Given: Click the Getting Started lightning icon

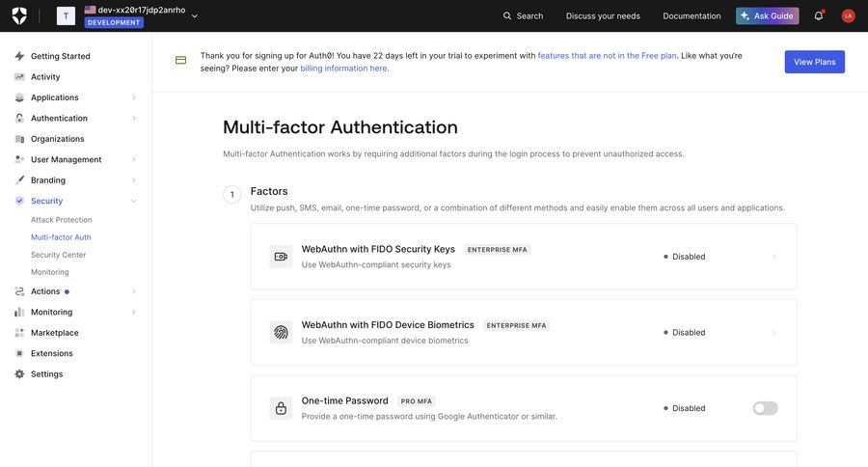Looking at the screenshot, I should [x=19, y=56].
